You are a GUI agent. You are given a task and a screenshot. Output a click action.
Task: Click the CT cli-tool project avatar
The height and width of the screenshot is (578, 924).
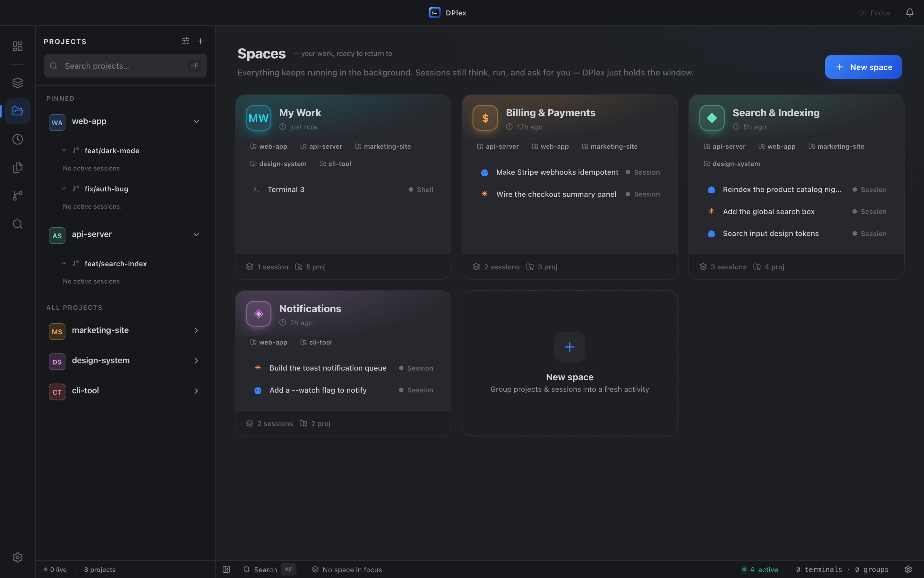click(x=57, y=392)
